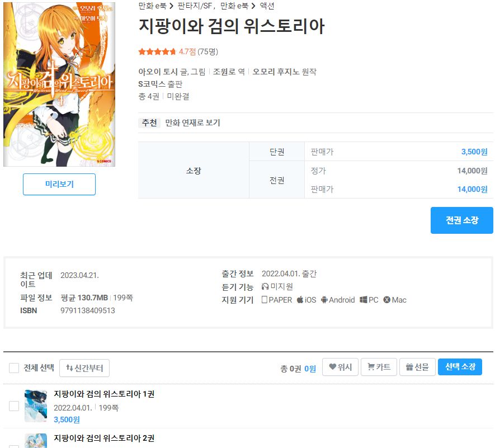The image size is (495, 448).
Task: Open translator 조원로 link
Action: click(x=224, y=72)
